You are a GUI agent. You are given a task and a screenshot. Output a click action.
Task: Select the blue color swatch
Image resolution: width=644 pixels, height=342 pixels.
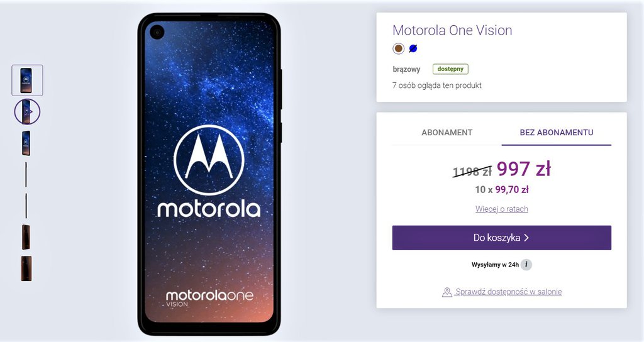tap(413, 48)
